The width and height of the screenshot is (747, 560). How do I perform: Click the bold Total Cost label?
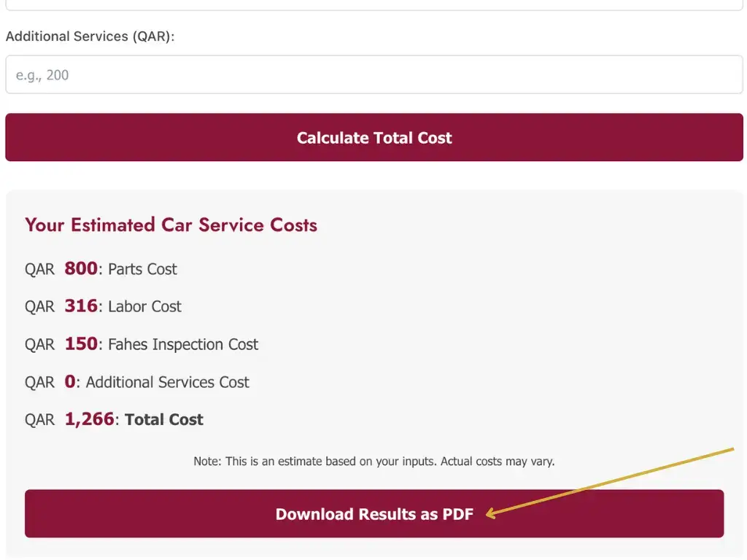164,420
